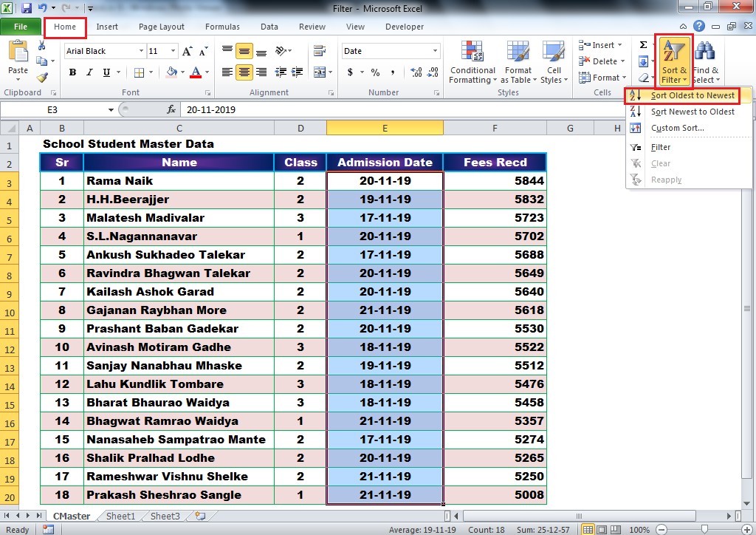Select the Merge & Center icon

tap(320, 70)
